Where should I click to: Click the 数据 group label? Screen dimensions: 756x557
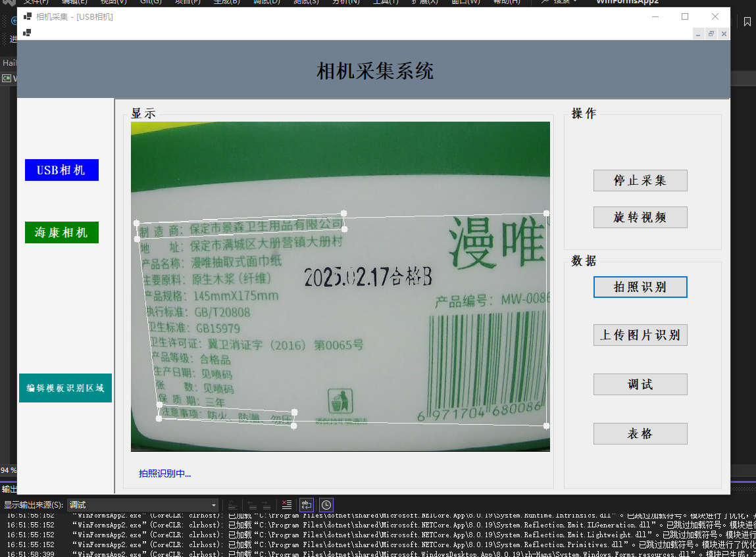pyautogui.click(x=584, y=261)
